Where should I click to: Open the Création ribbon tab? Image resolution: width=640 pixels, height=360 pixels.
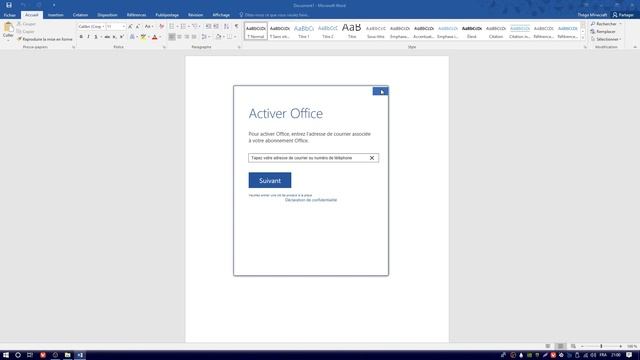80,15
